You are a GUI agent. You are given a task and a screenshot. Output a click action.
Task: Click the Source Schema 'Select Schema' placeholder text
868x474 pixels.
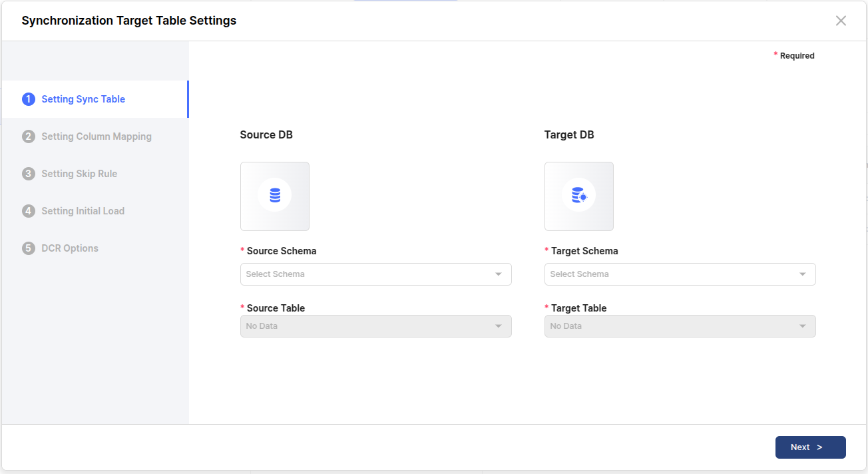point(275,274)
